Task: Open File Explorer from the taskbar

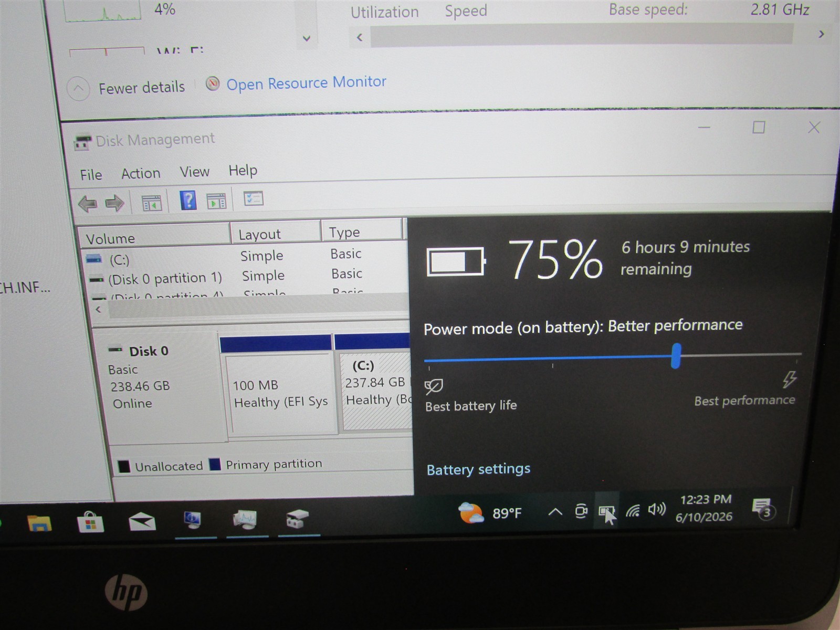Action: pyautogui.click(x=39, y=523)
